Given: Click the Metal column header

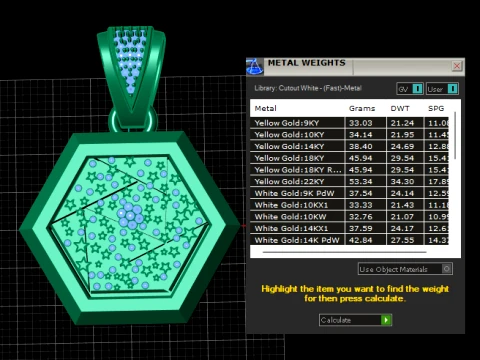Looking at the screenshot, I should (x=265, y=108).
